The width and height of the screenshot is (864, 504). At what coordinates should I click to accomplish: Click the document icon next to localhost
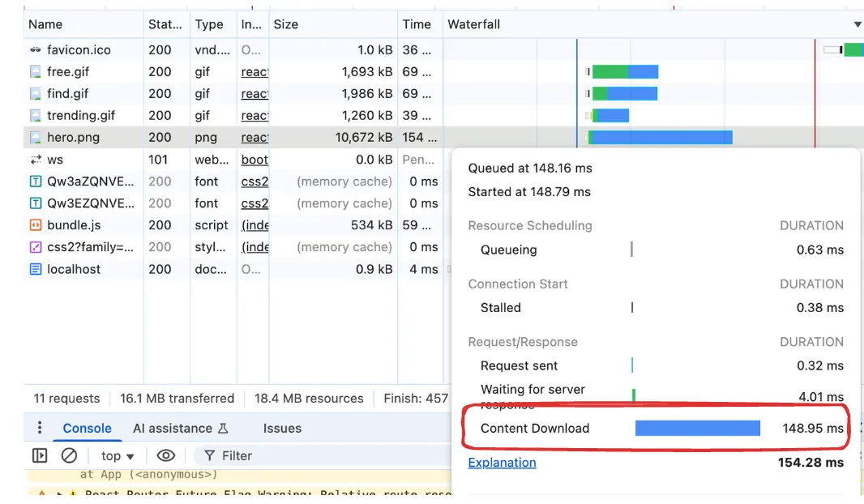click(x=35, y=269)
